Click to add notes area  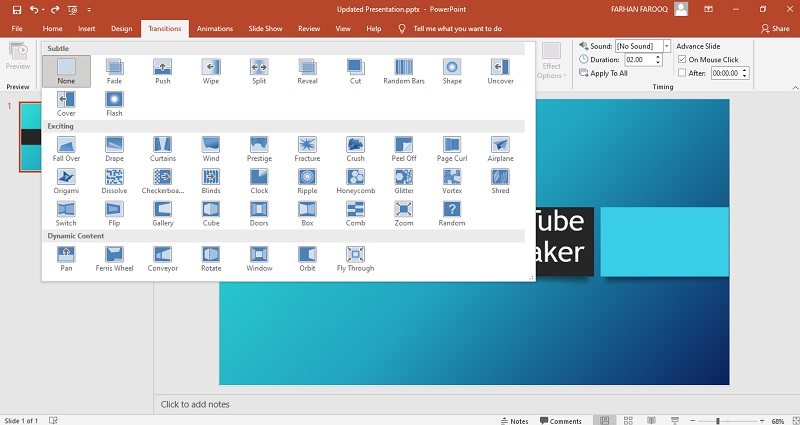(195, 404)
